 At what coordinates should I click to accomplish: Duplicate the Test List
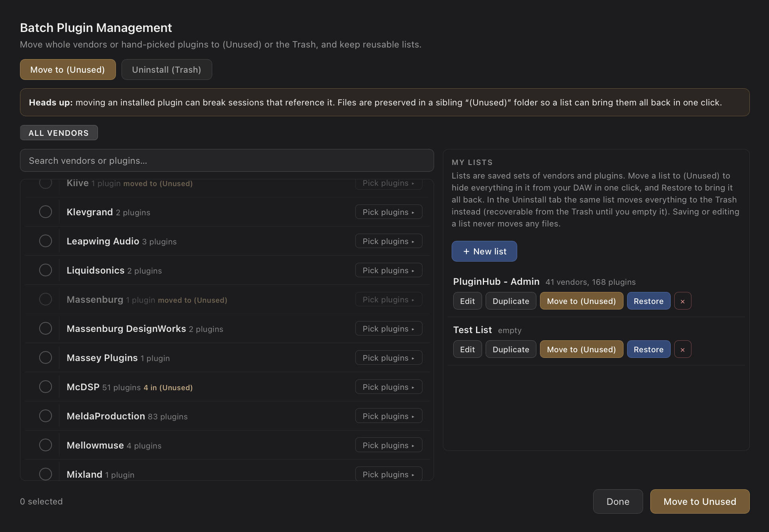tap(511, 349)
